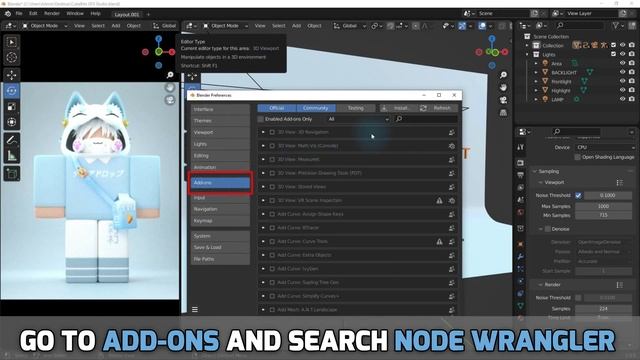Click warning icon on VR Scene Inspection row
This screenshot has width=640, height=360.
[439, 200]
